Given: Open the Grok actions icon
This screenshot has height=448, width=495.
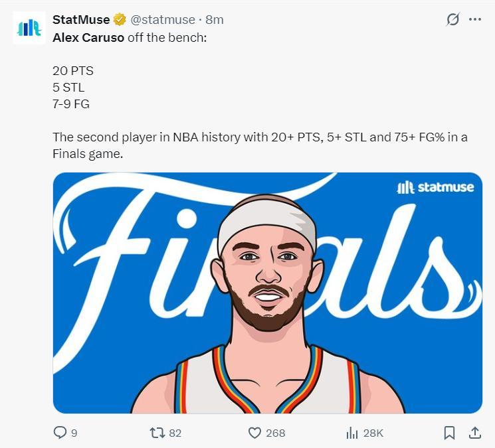Looking at the screenshot, I should [452, 20].
